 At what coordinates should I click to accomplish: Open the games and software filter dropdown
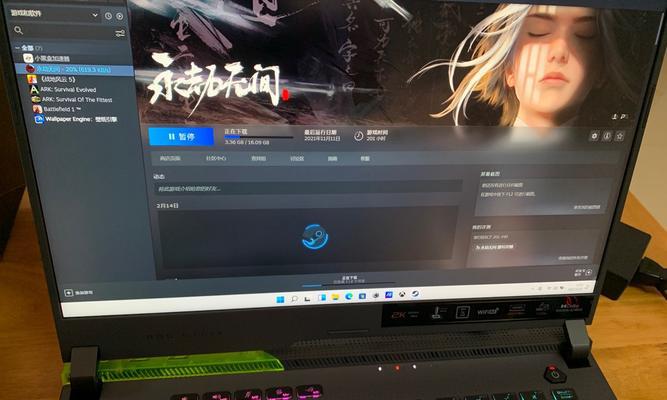coord(54,14)
